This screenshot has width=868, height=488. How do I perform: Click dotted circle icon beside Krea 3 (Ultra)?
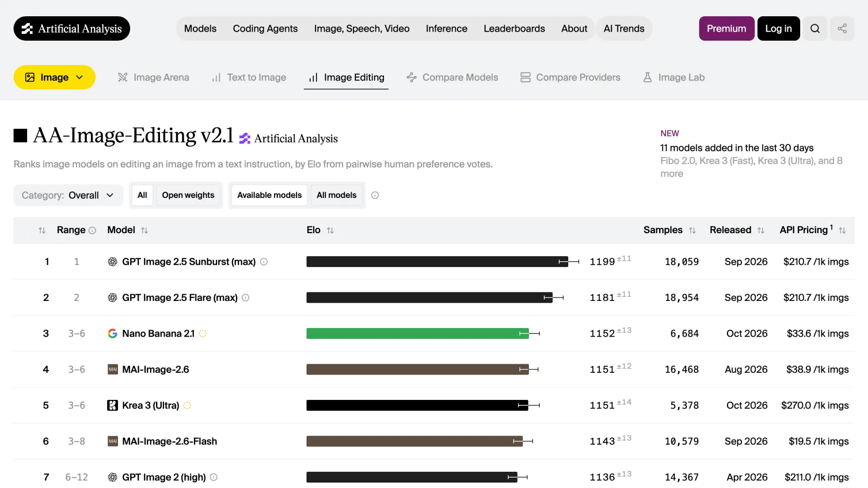click(187, 405)
